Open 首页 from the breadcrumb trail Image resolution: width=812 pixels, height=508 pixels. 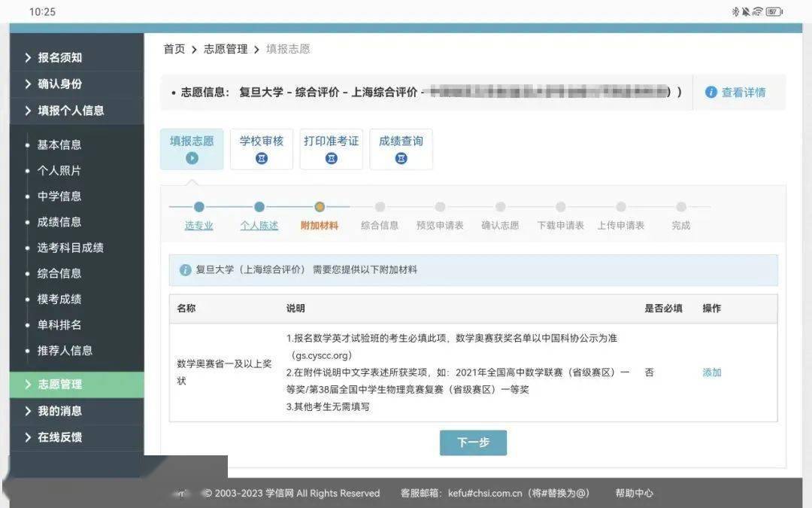pos(174,48)
